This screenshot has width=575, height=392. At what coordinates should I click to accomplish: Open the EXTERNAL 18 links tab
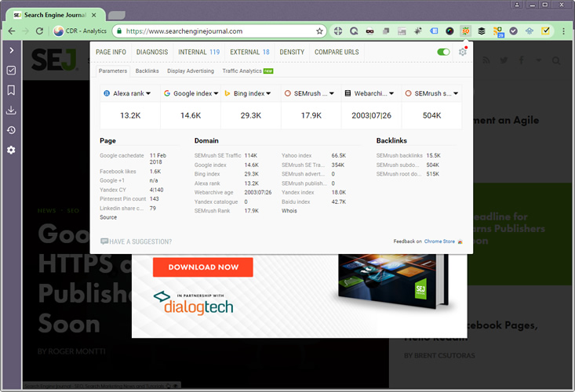point(249,52)
